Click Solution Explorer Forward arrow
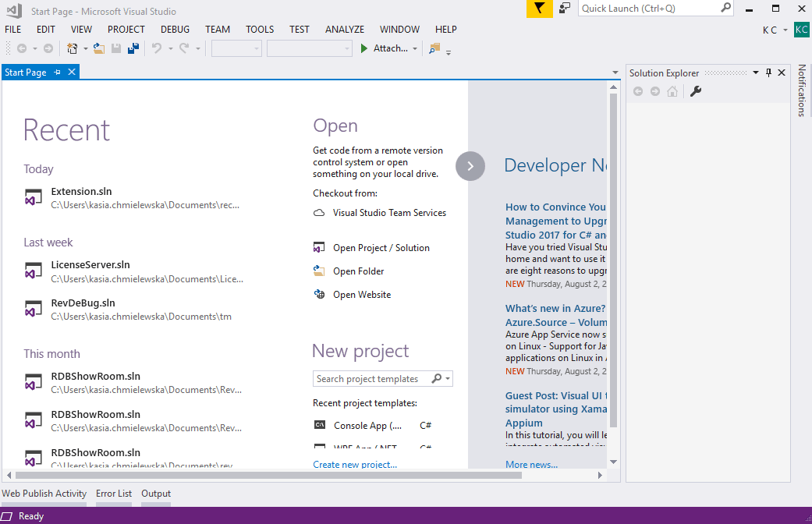812x524 pixels. 655,91
